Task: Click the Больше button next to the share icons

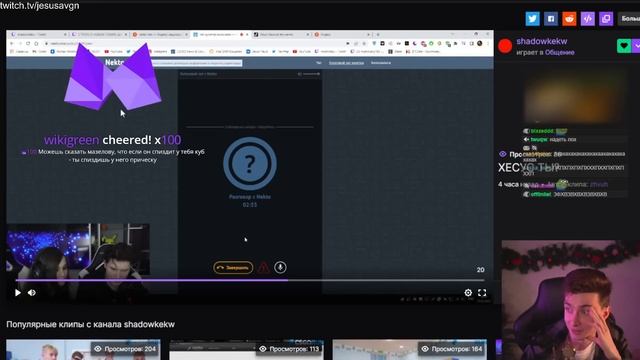Action: [630, 19]
